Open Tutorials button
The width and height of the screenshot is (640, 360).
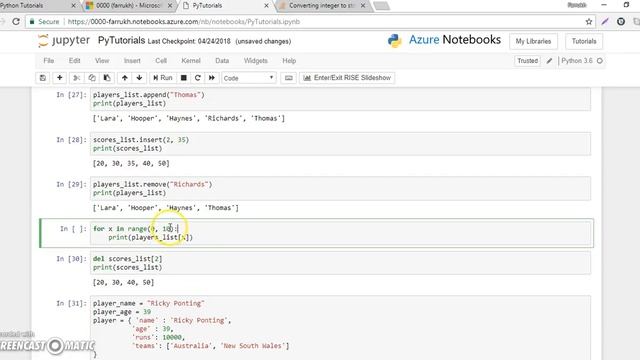point(584,41)
